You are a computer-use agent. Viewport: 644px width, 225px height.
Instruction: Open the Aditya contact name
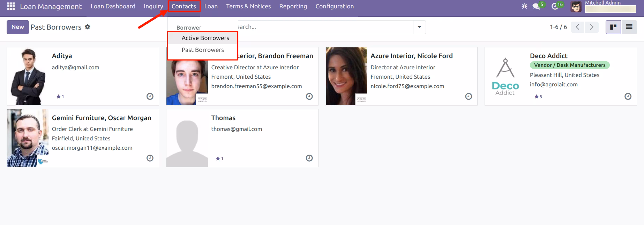coord(62,56)
